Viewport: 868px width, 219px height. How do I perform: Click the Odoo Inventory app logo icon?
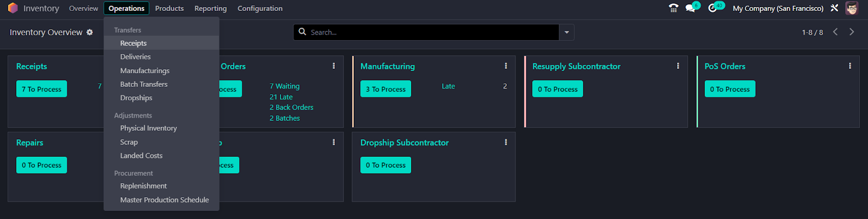[12, 8]
